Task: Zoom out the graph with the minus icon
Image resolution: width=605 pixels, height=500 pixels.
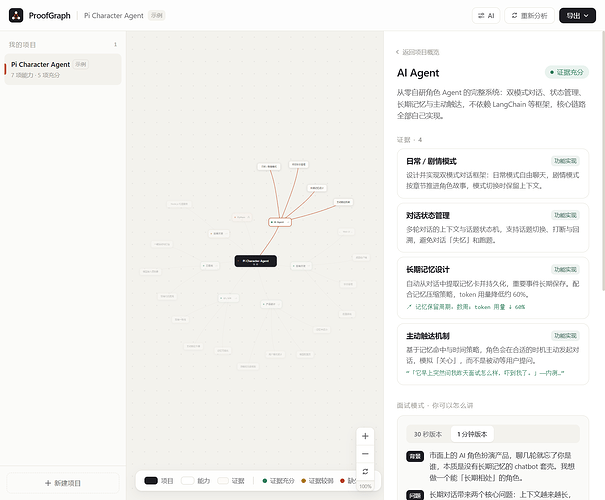Action: [x=365, y=454]
